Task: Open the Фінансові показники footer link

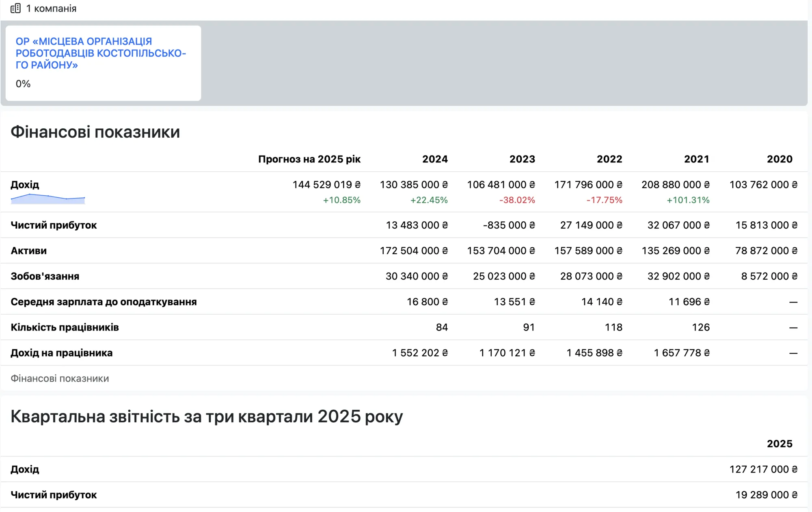Action: pos(60,378)
